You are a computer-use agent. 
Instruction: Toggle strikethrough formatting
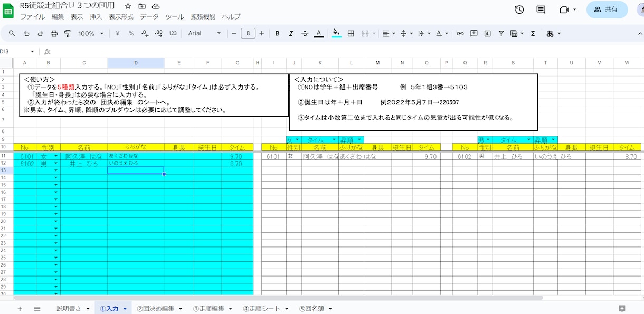pyautogui.click(x=305, y=33)
